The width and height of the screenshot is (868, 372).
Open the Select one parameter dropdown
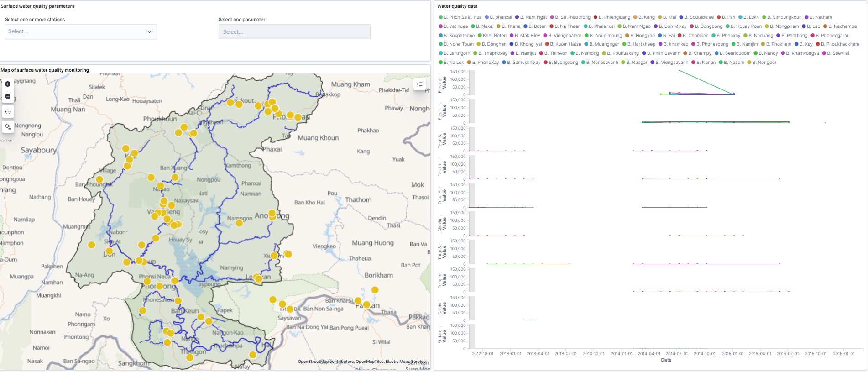click(x=294, y=31)
